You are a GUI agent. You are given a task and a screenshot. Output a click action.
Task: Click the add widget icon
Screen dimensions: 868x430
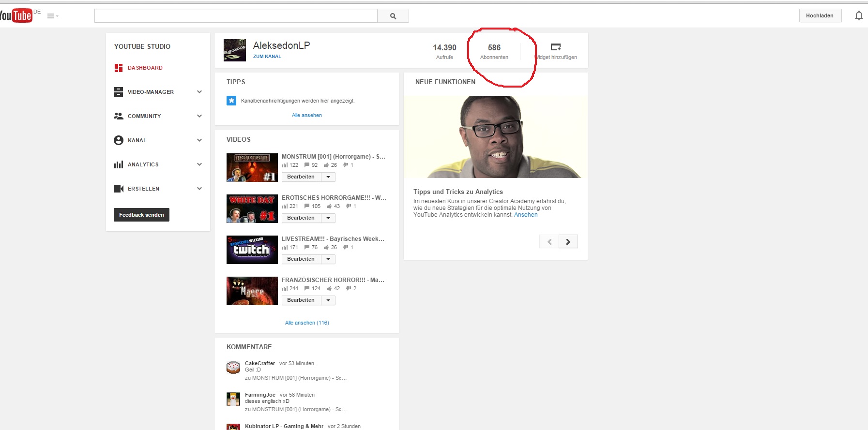pyautogui.click(x=555, y=47)
